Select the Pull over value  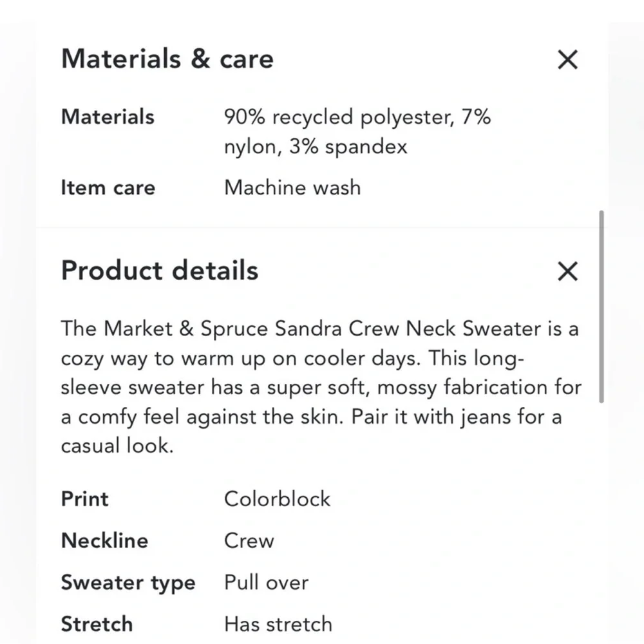tap(266, 583)
